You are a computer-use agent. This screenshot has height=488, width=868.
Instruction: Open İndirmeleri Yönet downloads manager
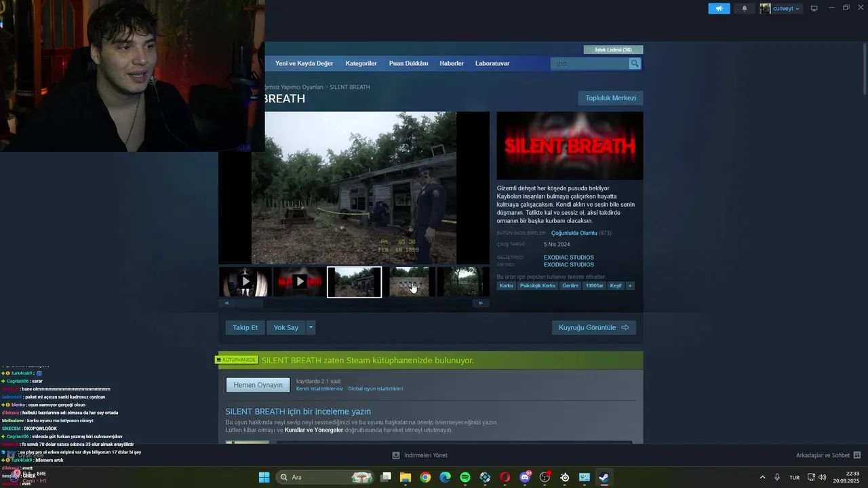(420, 455)
